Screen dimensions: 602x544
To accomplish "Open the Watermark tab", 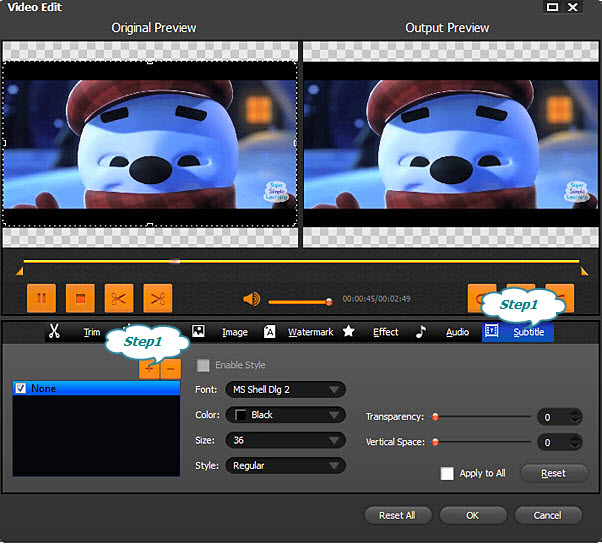I will (311, 332).
